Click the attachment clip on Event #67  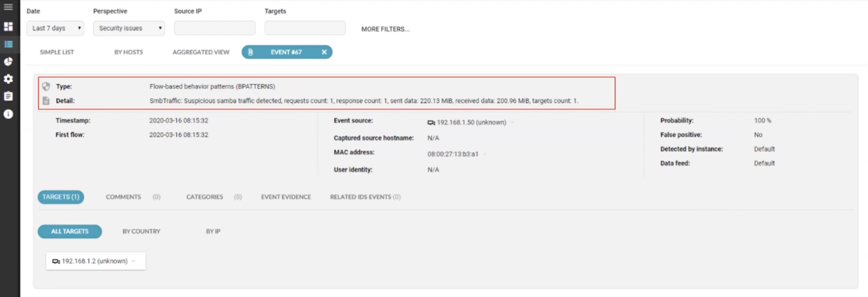(250, 52)
